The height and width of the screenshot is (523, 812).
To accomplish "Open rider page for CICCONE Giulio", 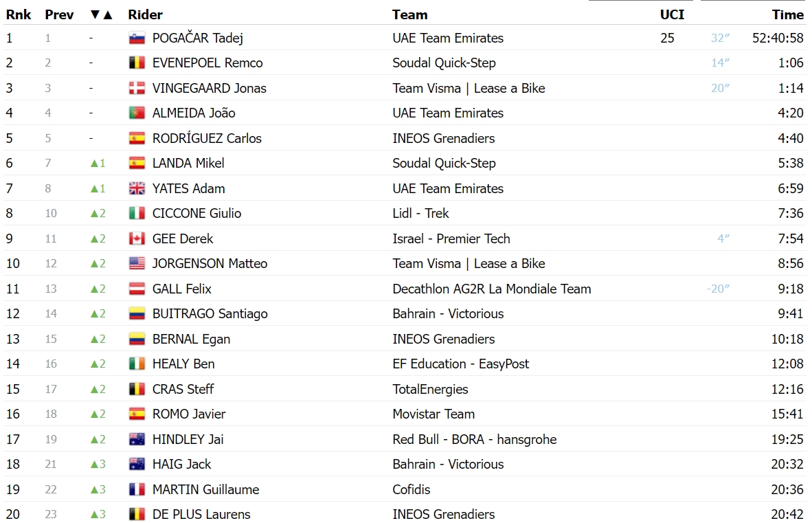I will [x=196, y=213].
